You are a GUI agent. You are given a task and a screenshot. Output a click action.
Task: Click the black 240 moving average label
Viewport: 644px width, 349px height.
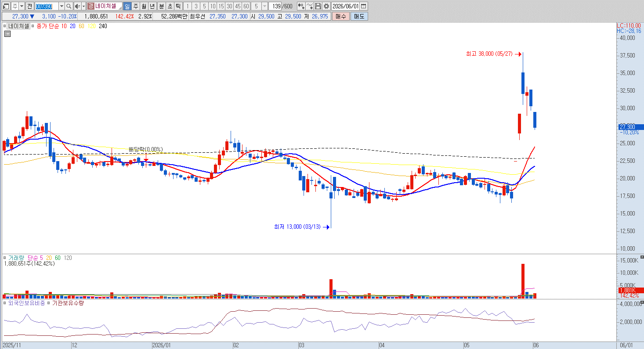point(103,26)
